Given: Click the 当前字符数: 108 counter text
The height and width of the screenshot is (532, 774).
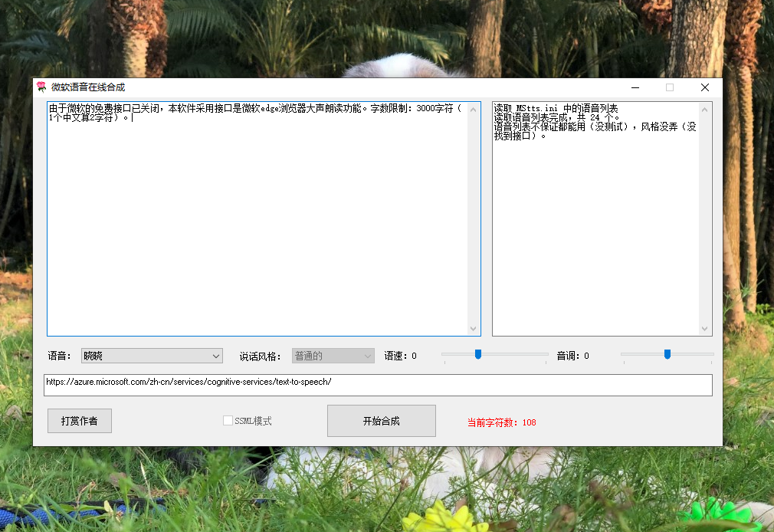Looking at the screenshot, I should click(501, 422).
